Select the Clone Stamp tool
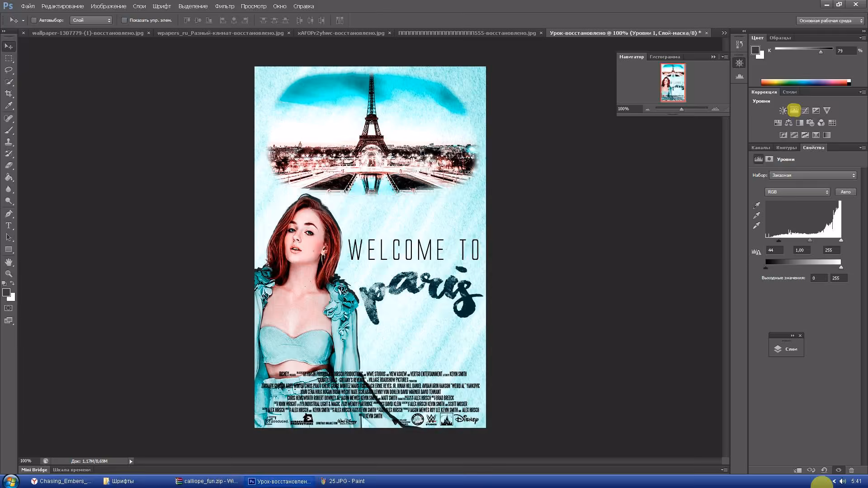The image size is (868, 488). click(9, 142)
